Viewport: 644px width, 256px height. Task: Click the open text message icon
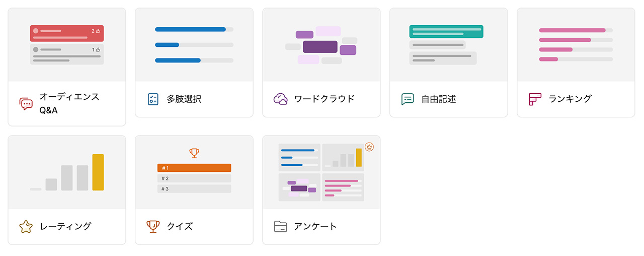point(408,99)
